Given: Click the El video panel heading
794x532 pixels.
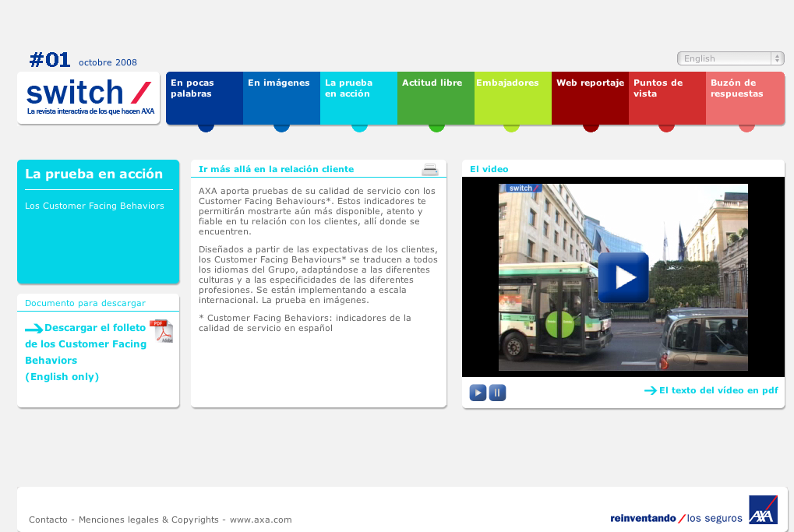Looking at the screenshot, I should pyautogui.click(x=489, y=169).
